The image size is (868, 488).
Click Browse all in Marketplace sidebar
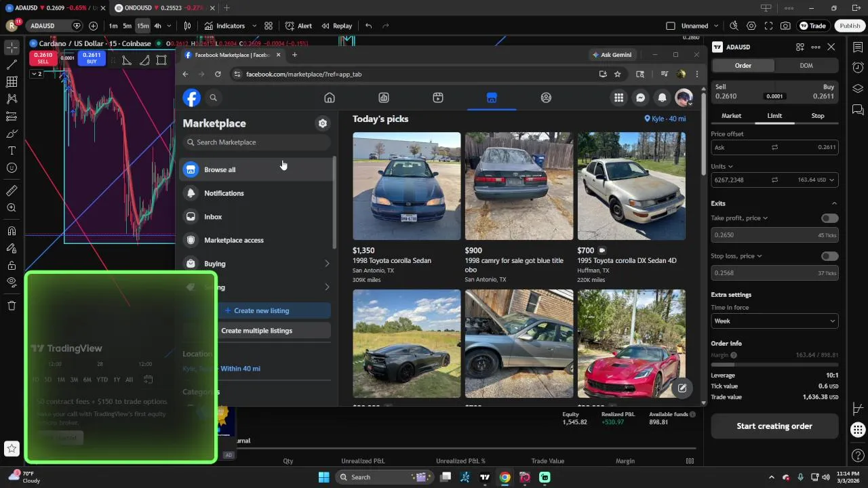257,169
